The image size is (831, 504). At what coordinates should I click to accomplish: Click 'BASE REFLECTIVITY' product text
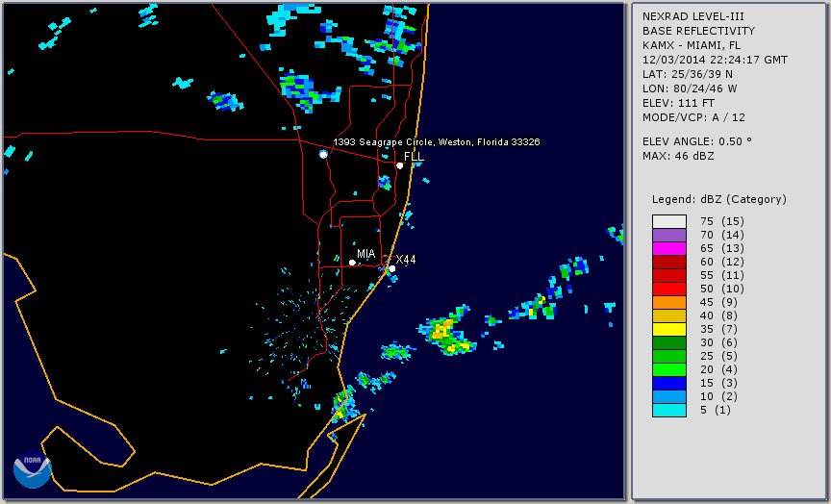(698, 31)
